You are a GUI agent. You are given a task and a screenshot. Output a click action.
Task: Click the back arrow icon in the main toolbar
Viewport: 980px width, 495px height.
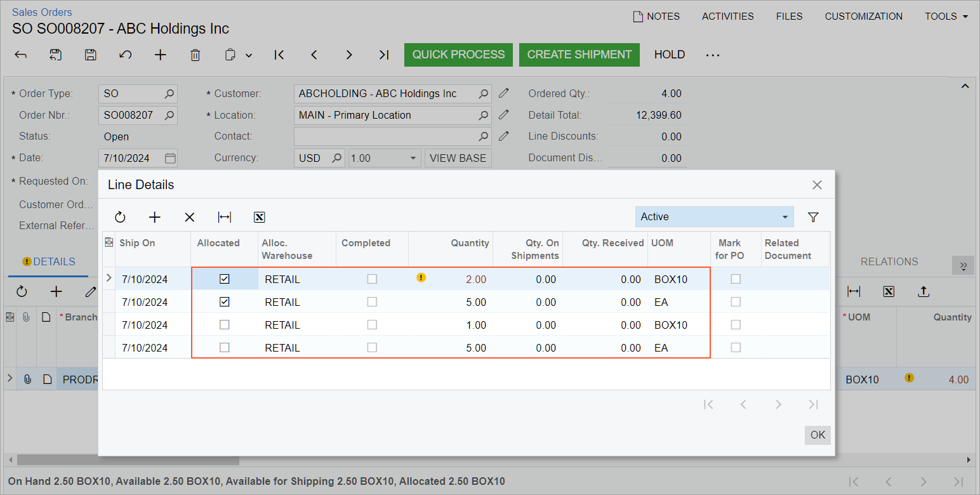pos(21,55)
